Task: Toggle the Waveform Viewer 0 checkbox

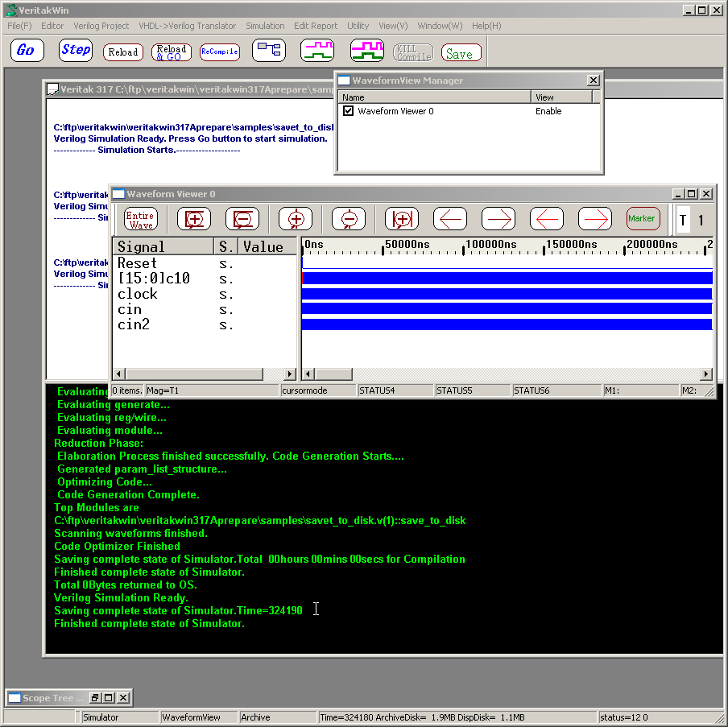Action: pyautogui.click(x=348, y=111)
